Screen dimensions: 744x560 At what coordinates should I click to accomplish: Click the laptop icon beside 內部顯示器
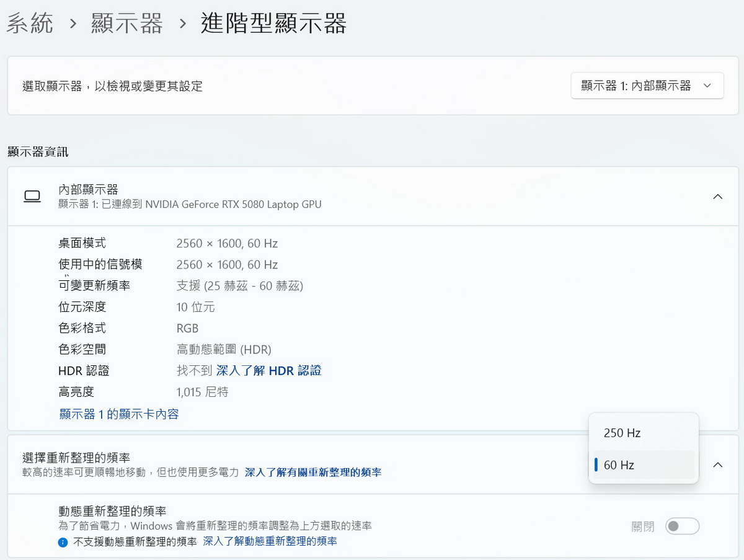pyautogui.click(x=32, y=197)
